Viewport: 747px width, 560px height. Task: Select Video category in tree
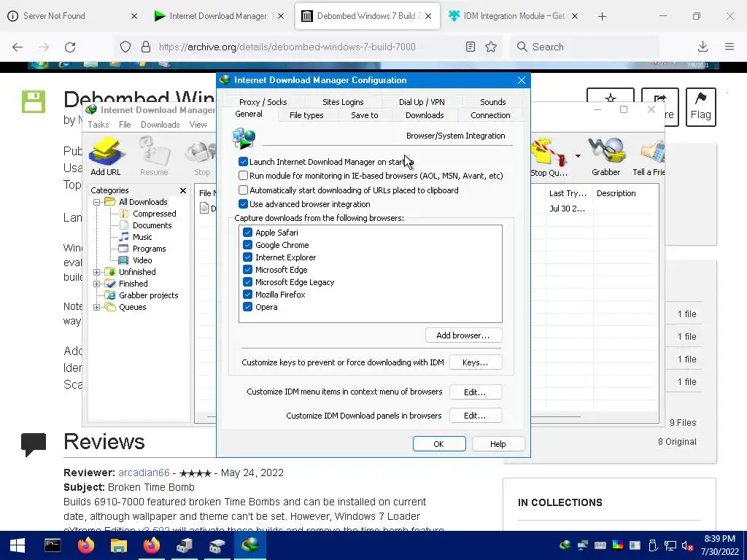click(x=142, y=260)
